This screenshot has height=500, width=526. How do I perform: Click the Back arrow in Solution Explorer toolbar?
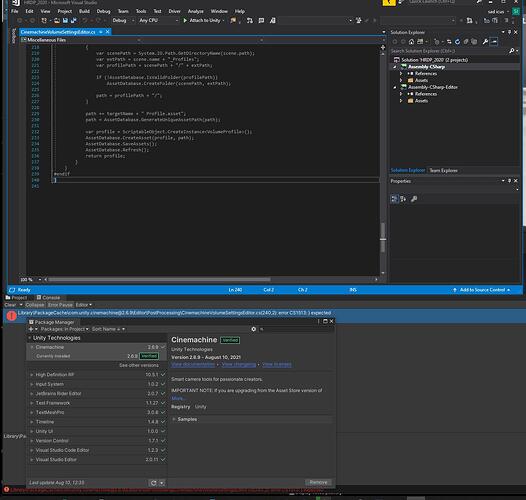(395, 42)
